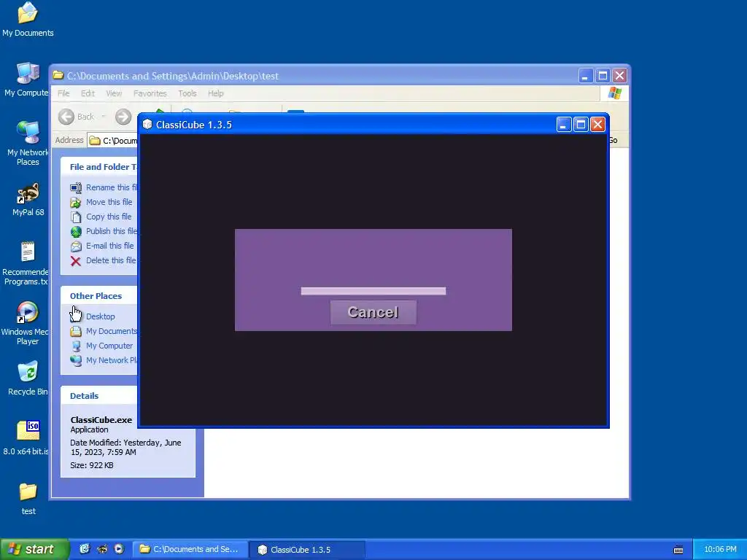Viewport: 747px width, 560px height.
Task: Close the ClassiCube 1.3.5 window
Action: pos(597,125)
